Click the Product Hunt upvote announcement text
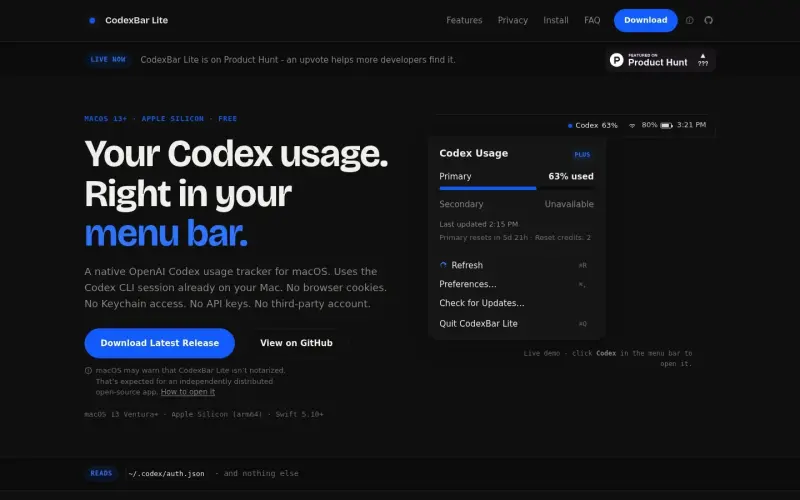 [298, 60]
